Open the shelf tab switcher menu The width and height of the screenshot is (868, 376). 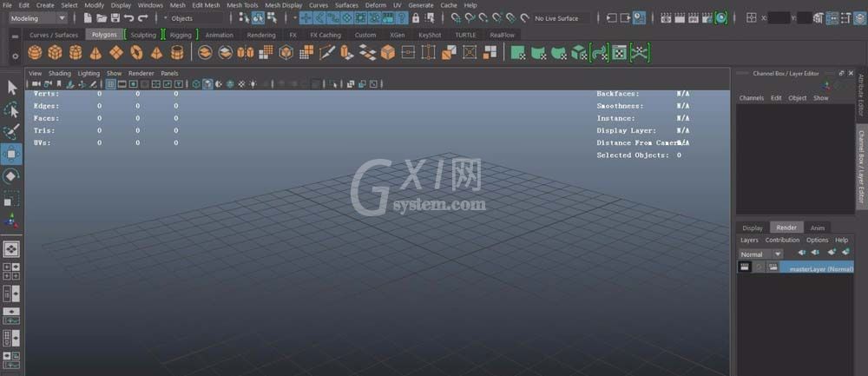tap(15, 36)
